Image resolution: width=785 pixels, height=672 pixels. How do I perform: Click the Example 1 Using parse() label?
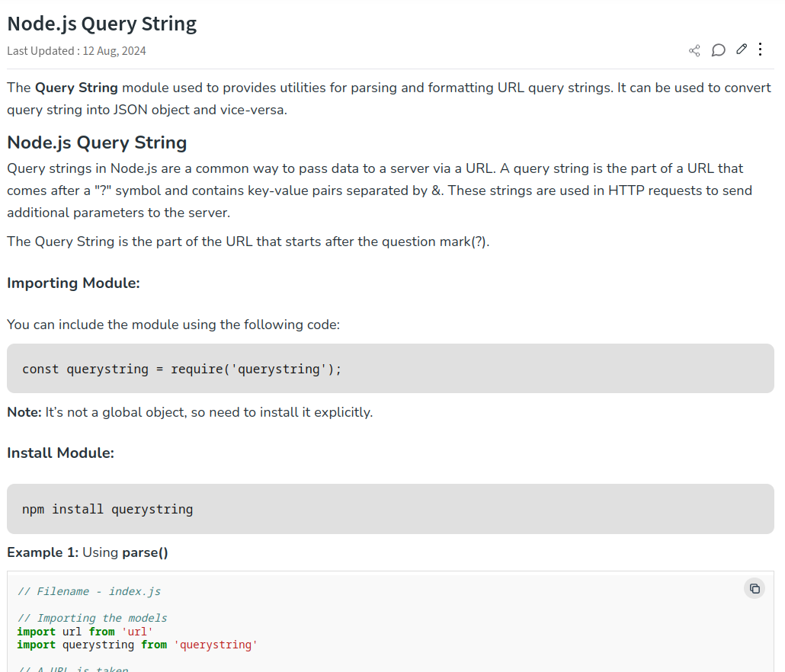tap(88, 552)
